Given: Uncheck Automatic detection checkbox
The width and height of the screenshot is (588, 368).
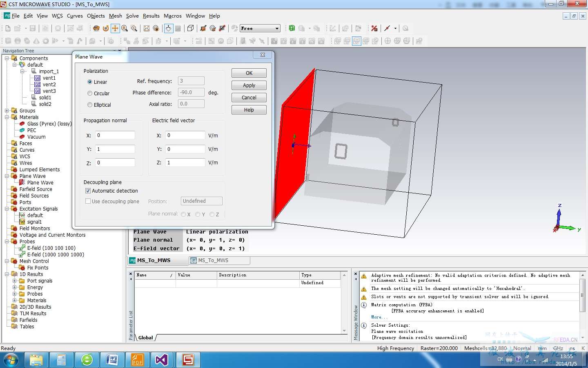Looking at the screenshot, I should [x=88, y=191].
